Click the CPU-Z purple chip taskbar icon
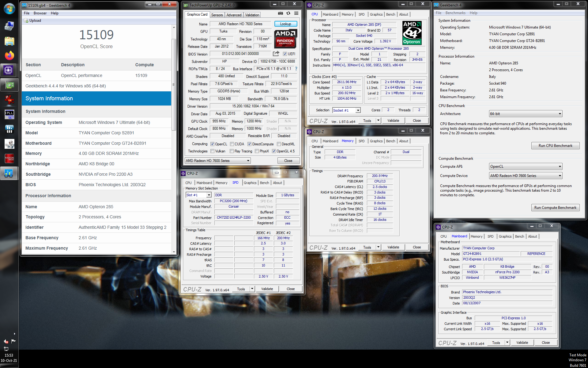This screenshot has width=588, height=368. [9, 70]
